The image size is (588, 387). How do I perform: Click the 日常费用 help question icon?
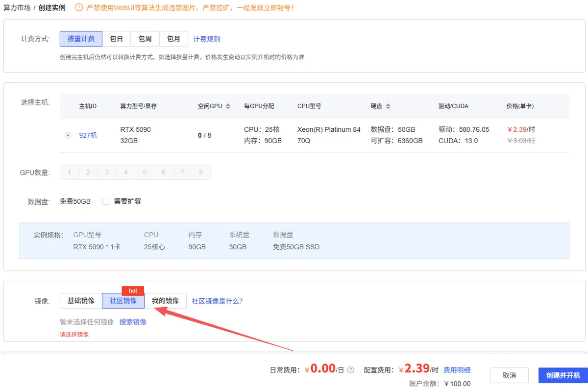[x=350, y=370]
